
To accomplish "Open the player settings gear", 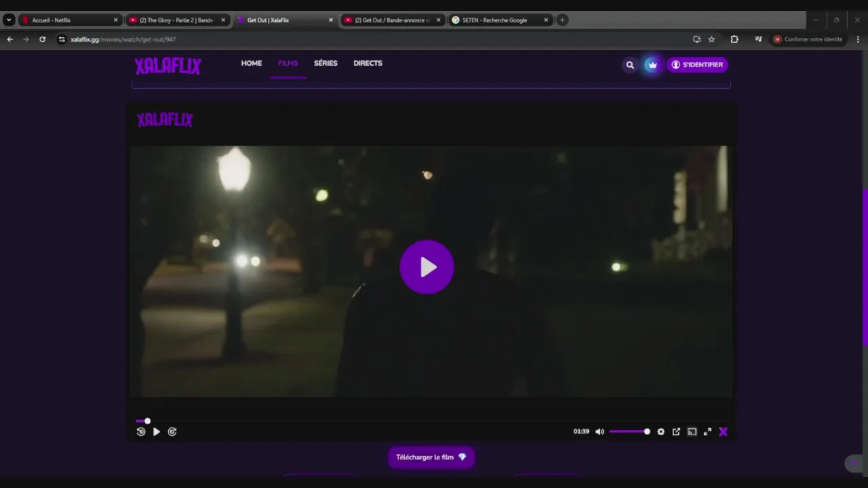I will 660,432.
